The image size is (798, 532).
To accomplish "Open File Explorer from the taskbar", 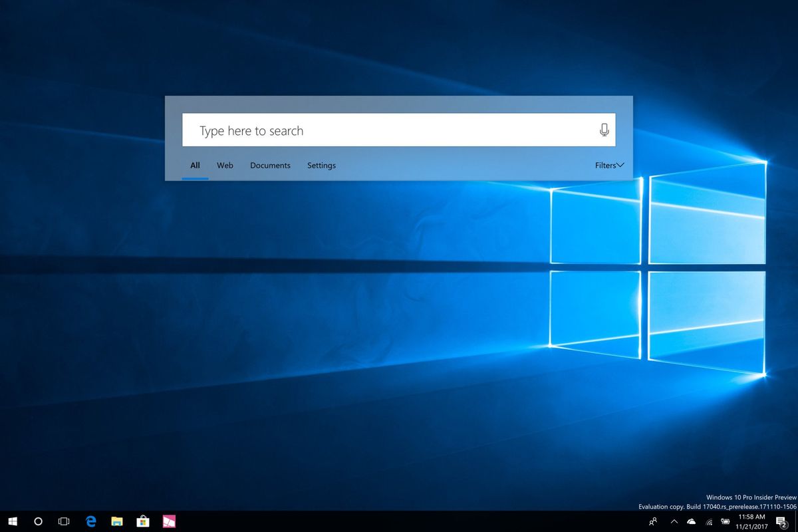I will pyautogui.click(x=116, y=521).
